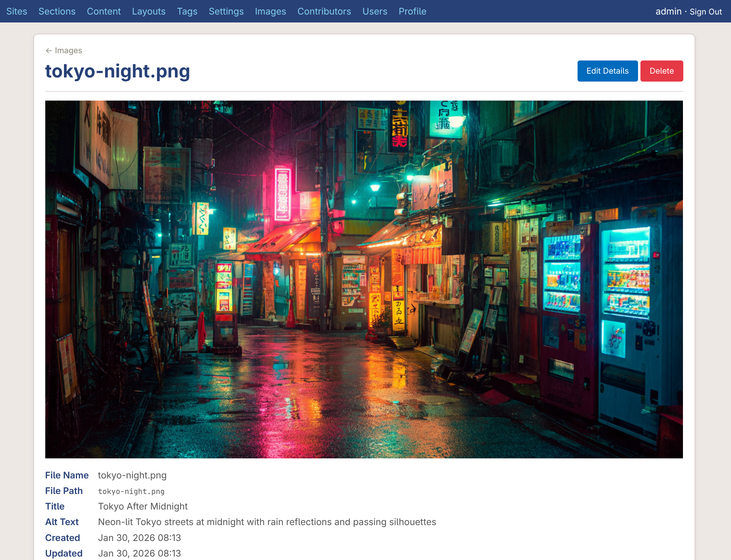Click the admin username link
Viewport: 731px width, 560px height.
click(x=668, y=11)
